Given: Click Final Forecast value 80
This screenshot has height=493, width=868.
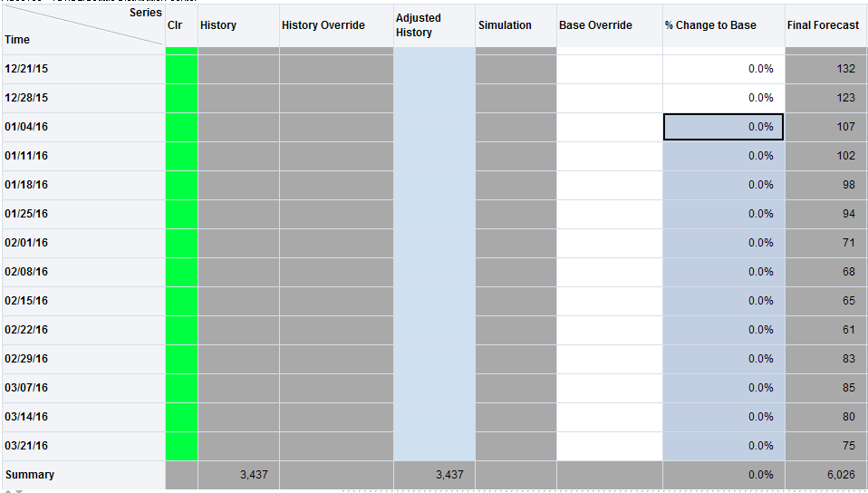Looking at the screenshot, I should pos(826,417).
